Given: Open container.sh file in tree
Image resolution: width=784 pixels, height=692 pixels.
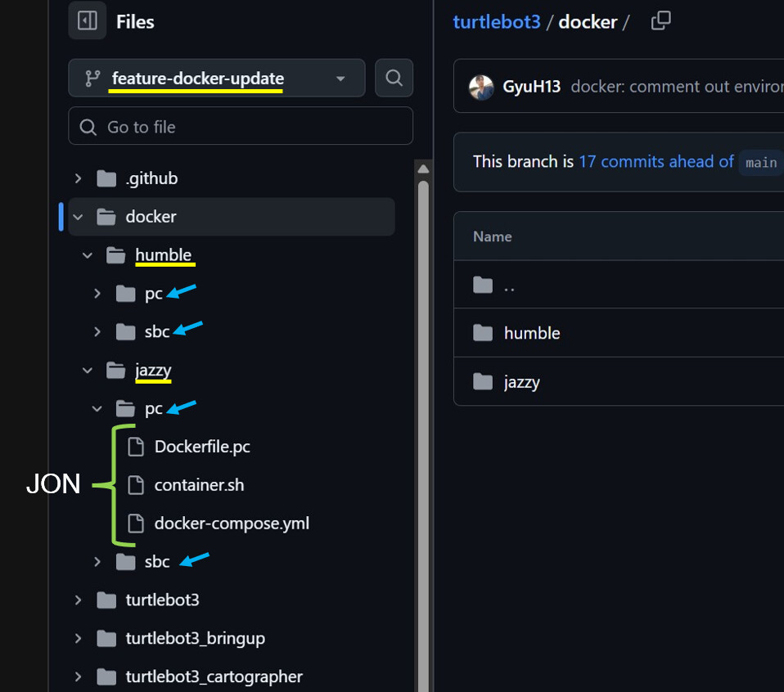Looking at the screenshot, I should coord(199,485).
